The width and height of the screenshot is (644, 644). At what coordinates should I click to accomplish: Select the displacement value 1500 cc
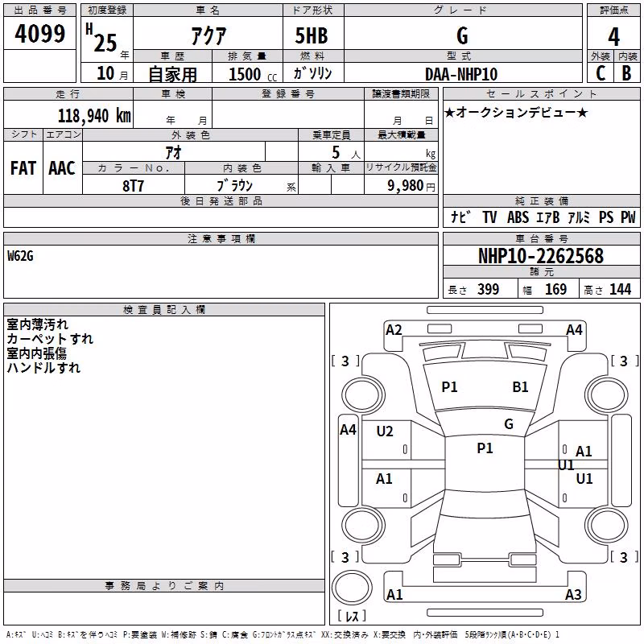click(x=253, y=74)
